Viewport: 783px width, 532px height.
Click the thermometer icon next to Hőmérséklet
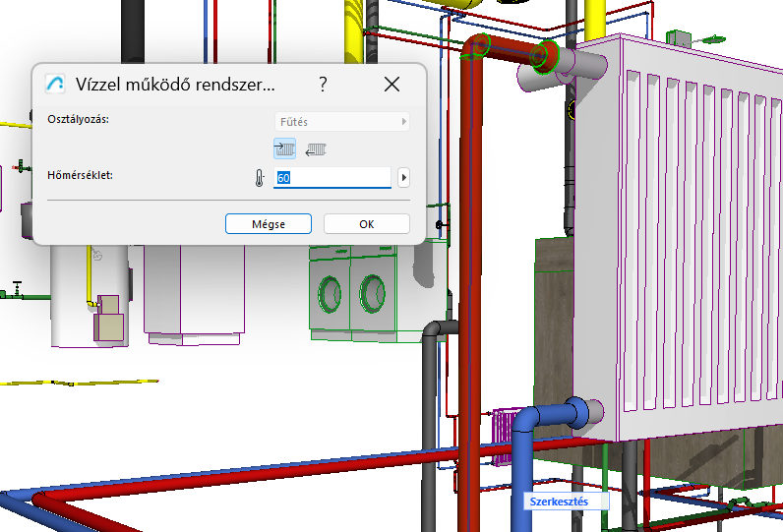tap(259, 178)
